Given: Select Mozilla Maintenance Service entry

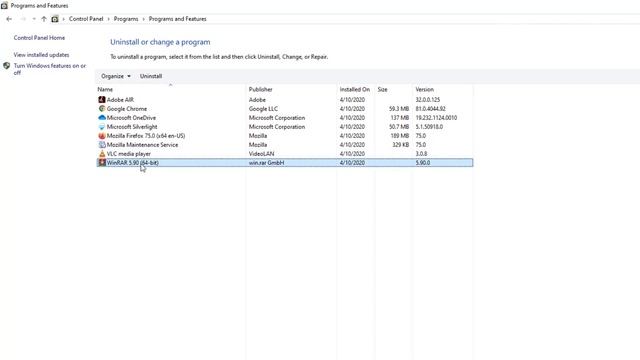Looking at the screenshot, I should coord(142,144).
